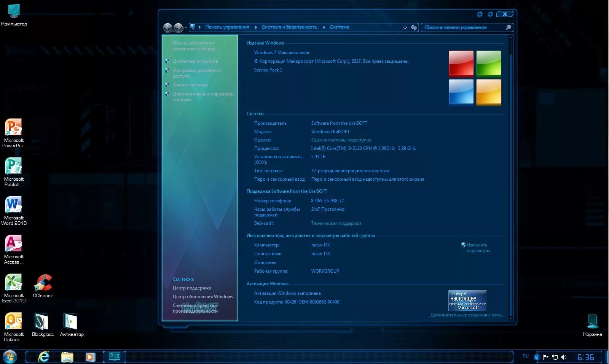Click the Service Pack 1 text
The width and height of the screenshot is (609, 364).
(x=268, y=70)
